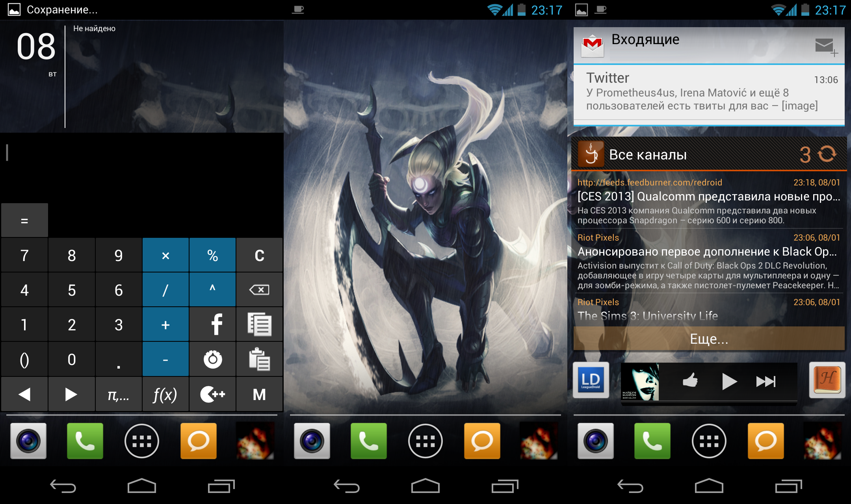This screenshot has height=504, width=851.
Task: Open the M memory key
Action: [259, 394]
